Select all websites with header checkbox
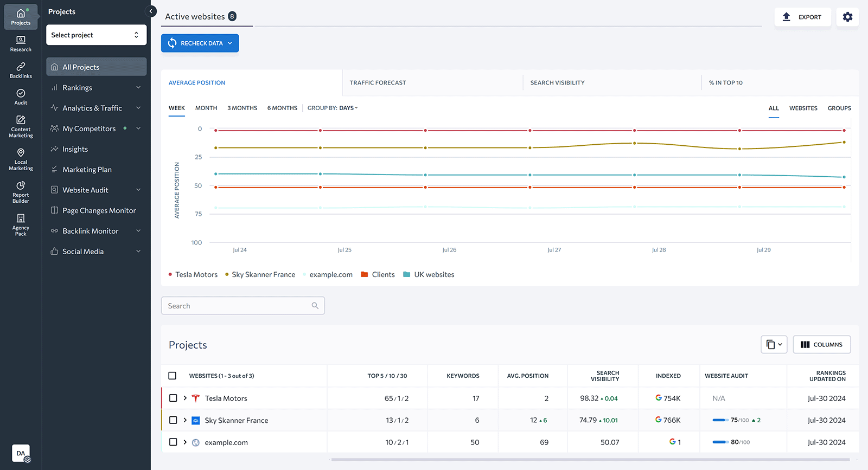The width and height of the screenshot is (868, 470). tap(173, 376)
